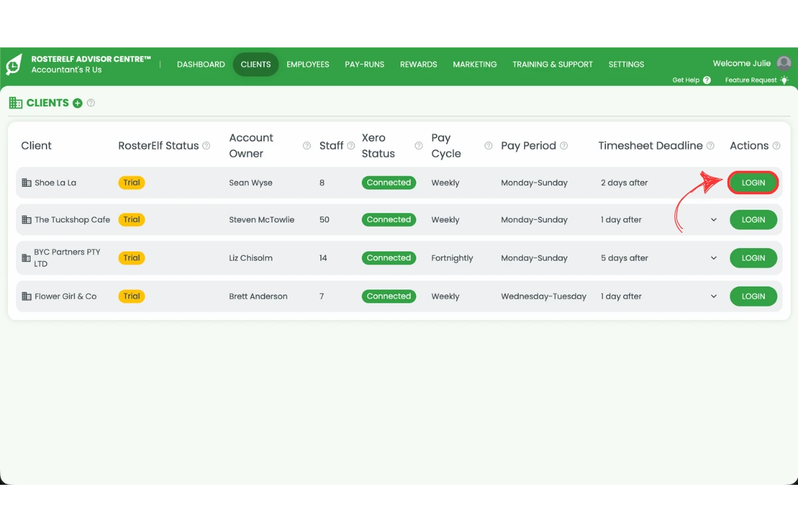Click help icon next to Timesheet Deadline
798x532 pixels.
pyautogui.click(x=710, y=146)
